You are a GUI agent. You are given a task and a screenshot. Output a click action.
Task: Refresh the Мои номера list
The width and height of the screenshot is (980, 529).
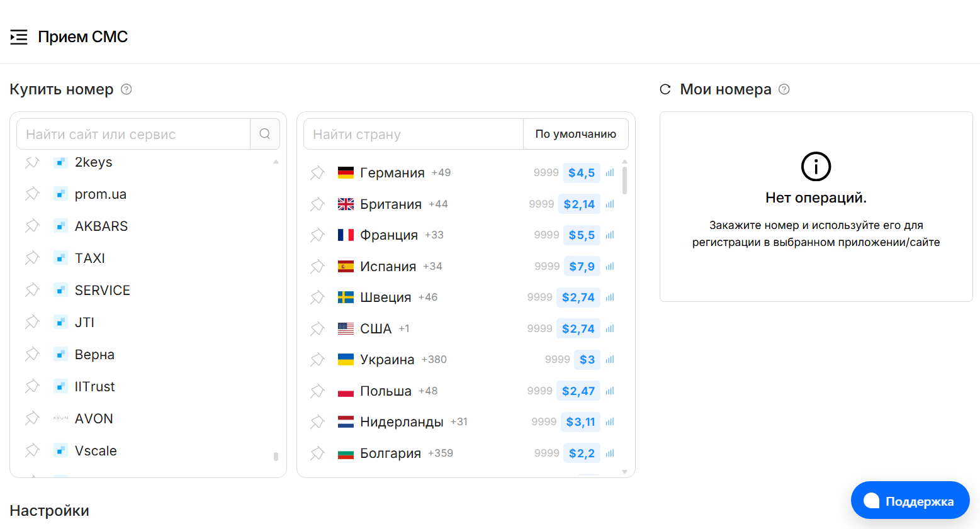tap(665, 89)
